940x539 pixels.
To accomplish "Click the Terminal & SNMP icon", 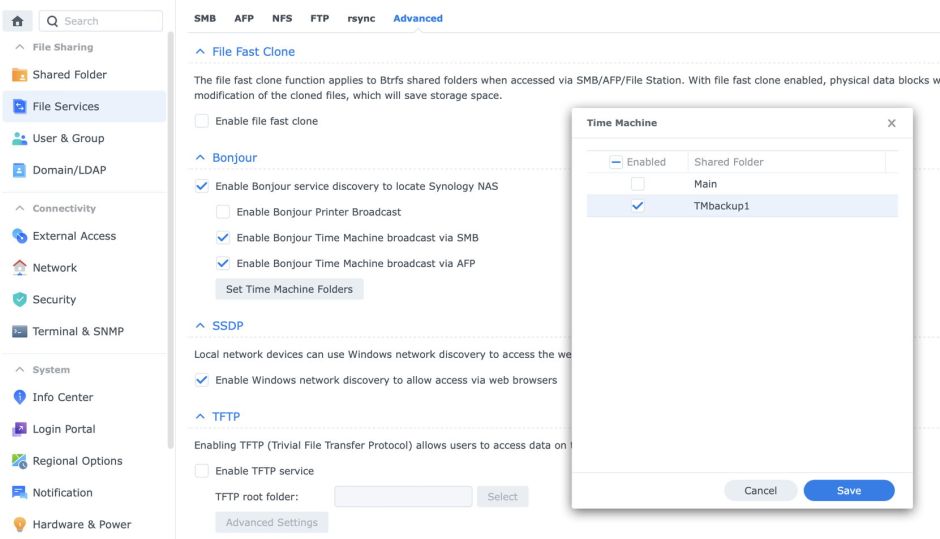I will click(x=19, y=332).
